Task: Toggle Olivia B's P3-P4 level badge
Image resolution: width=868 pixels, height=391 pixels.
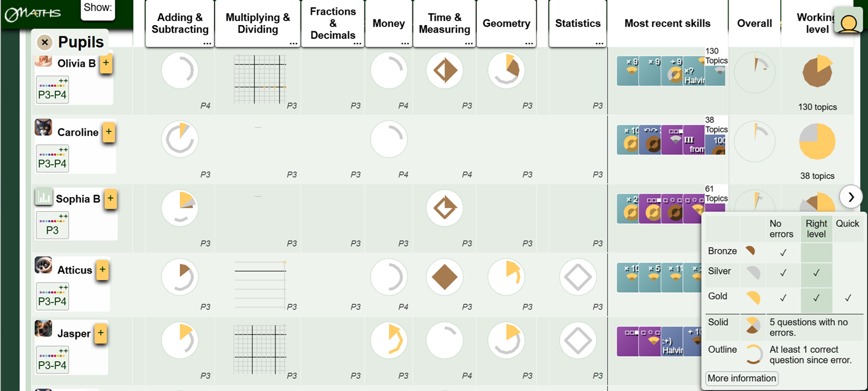Action: [53, 90]
